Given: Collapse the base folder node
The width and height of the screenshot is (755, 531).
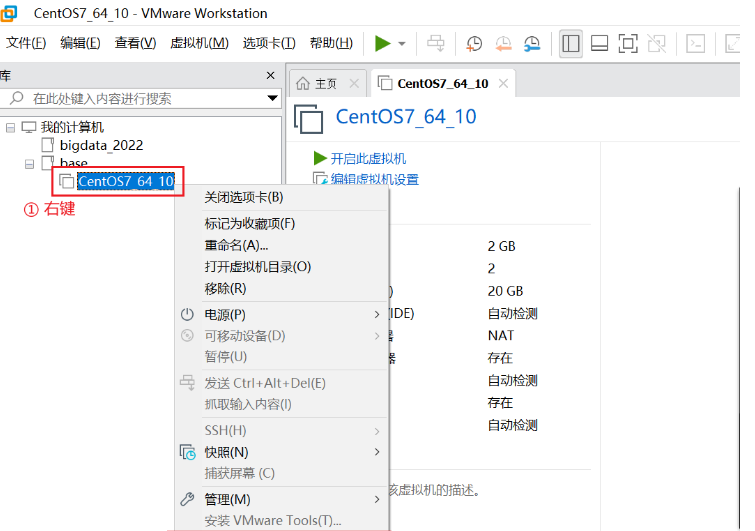Looking at the screenshot, I should pos(29,164).
